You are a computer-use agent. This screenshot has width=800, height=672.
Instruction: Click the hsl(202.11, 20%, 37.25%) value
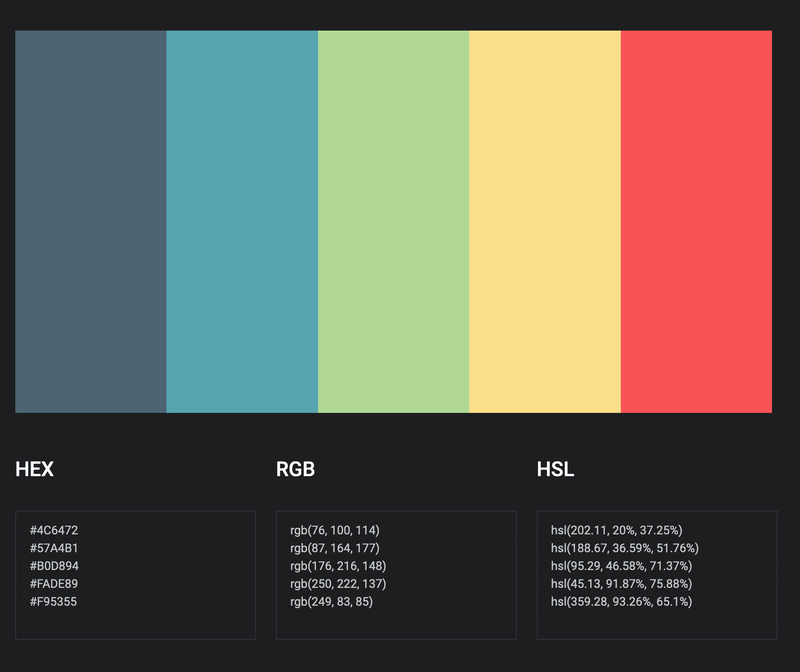[617, 530]
